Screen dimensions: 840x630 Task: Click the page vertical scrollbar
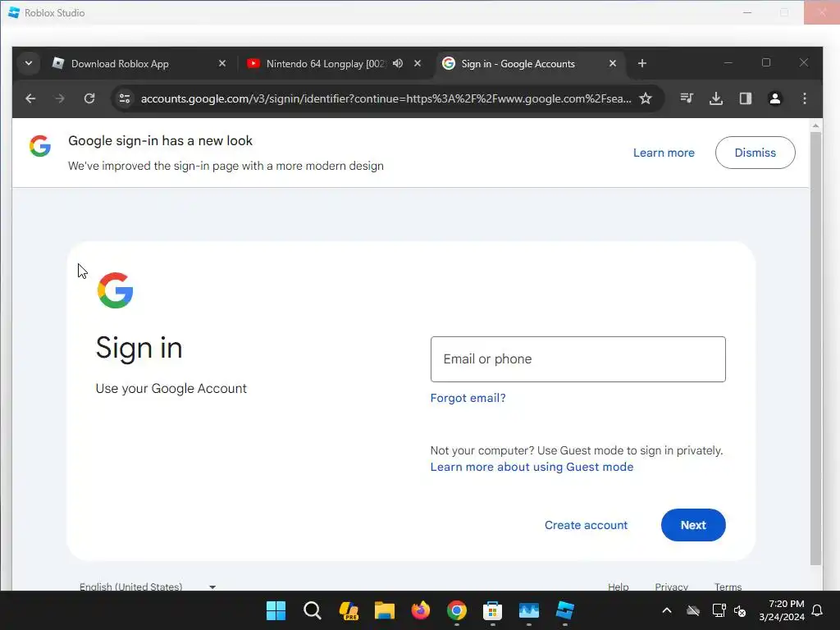point(815,348)
